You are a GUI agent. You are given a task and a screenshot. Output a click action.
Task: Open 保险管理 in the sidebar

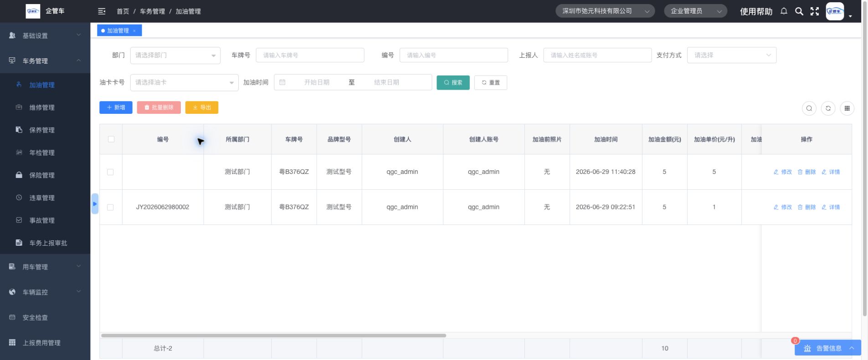point(45,175)
